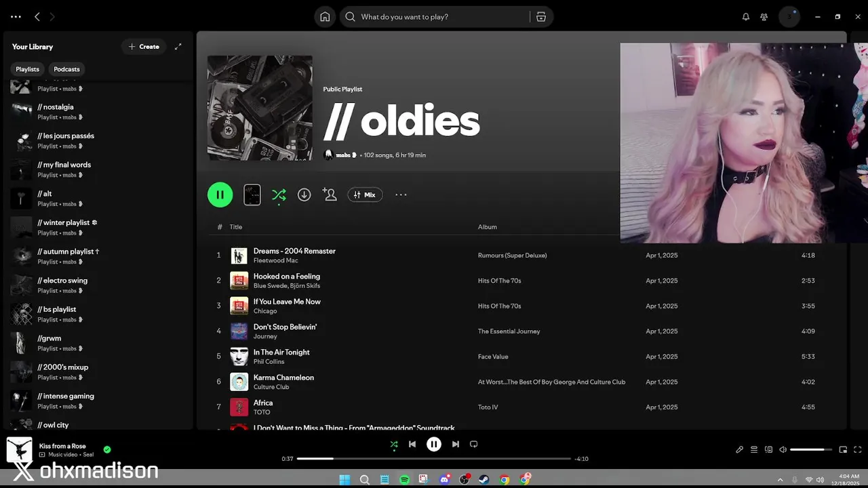This screenshot has width=868, height=488.
Task: Invite collaborators to the playlist
Action: click(x=330, y=195)
